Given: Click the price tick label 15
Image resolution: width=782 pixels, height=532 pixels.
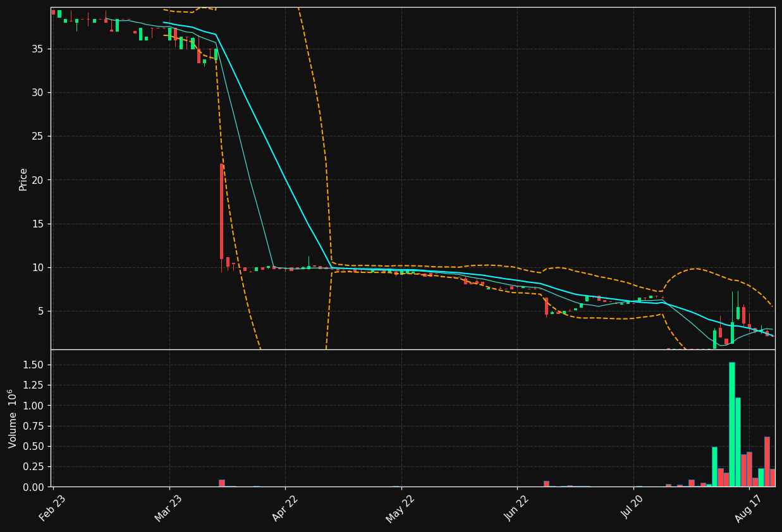Looking at the screenshot, I should click(37, 224).
